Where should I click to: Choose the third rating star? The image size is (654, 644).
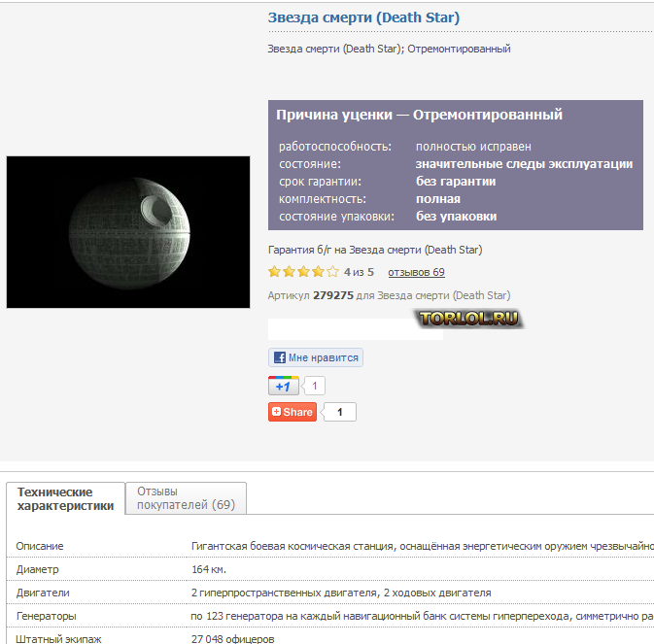point(303,272)
